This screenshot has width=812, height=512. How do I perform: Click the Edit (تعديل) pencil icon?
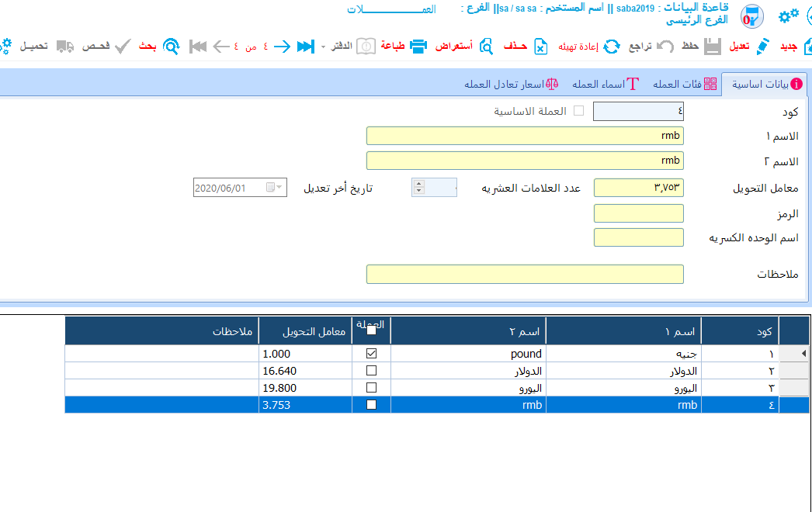763,47
